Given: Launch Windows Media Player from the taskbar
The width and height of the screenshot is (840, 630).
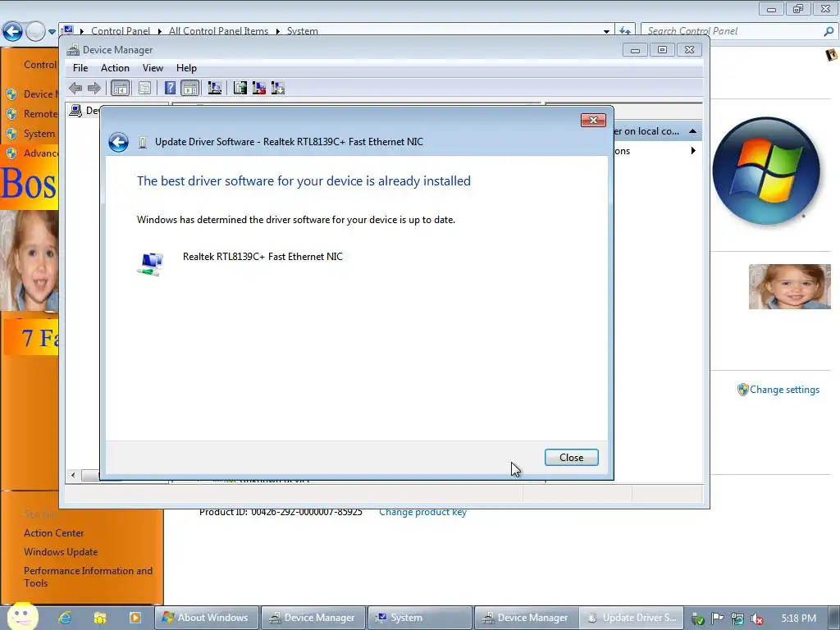Looking at the screenshot, I should point(135,618).
